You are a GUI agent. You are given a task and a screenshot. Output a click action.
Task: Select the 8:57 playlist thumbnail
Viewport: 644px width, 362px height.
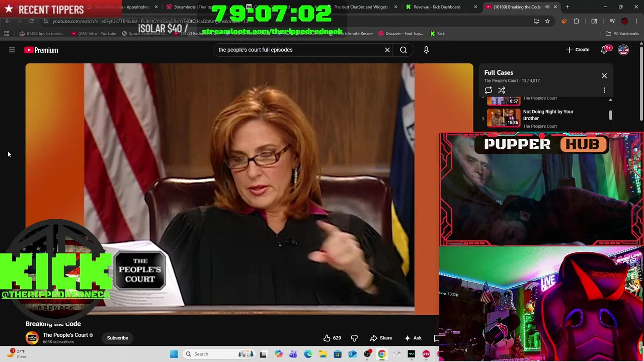[503, 101]
